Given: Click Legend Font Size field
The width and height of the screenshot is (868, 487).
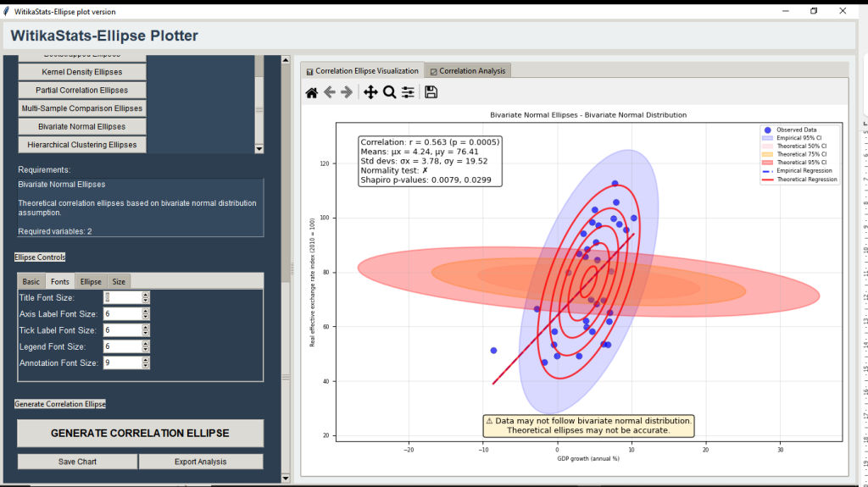Looking at the screenshot, I should pyautogui.click(x=122, y=346).
